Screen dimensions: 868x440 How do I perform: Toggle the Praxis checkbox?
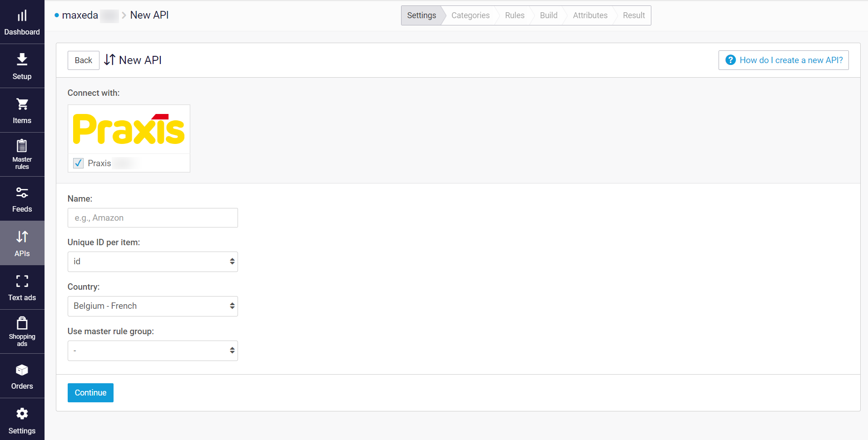tap(78, 163)
